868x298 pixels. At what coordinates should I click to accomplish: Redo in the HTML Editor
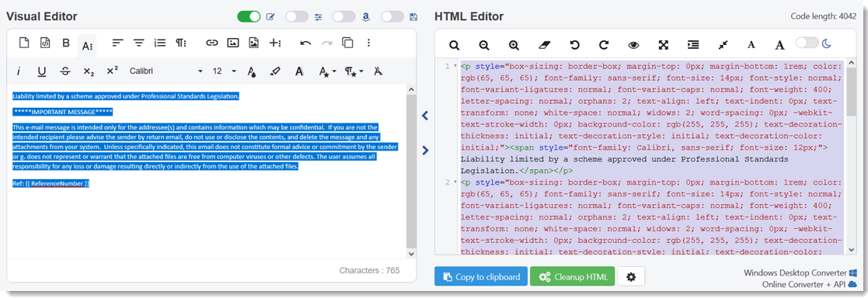tap(604, 45)
